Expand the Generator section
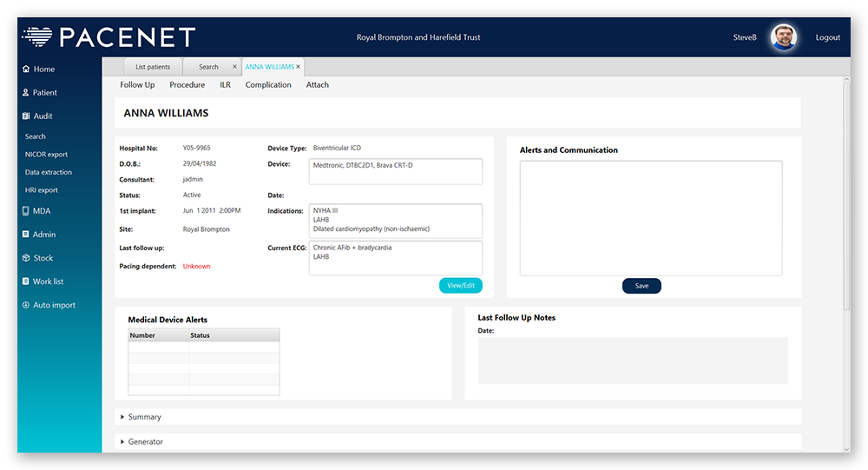The image size is (868, 470). pyautogui.click(x=122, y=442)
